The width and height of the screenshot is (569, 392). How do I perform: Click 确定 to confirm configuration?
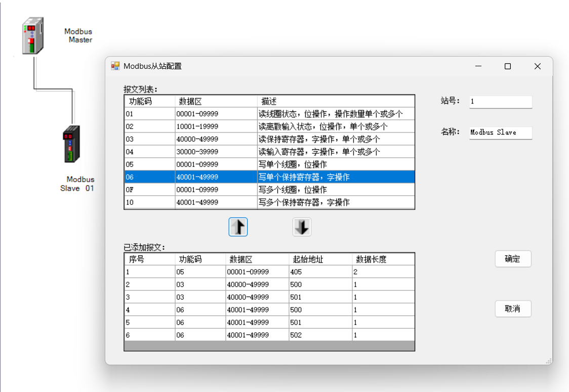[513, 259]
